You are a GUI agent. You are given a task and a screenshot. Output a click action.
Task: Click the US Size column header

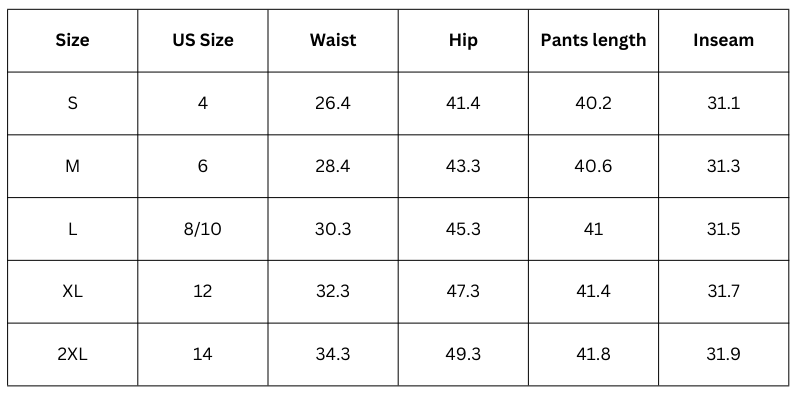click(x=202, y=41)
